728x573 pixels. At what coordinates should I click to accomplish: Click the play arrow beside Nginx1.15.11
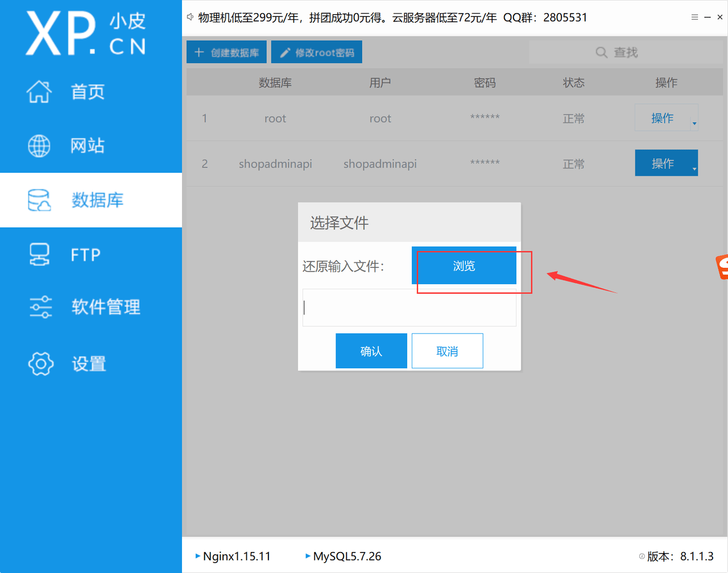point(197,556)
